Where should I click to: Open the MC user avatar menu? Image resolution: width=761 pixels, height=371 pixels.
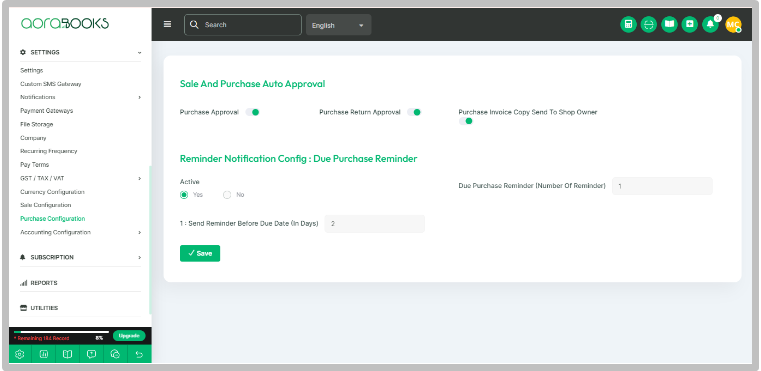[x=733, y=25]
